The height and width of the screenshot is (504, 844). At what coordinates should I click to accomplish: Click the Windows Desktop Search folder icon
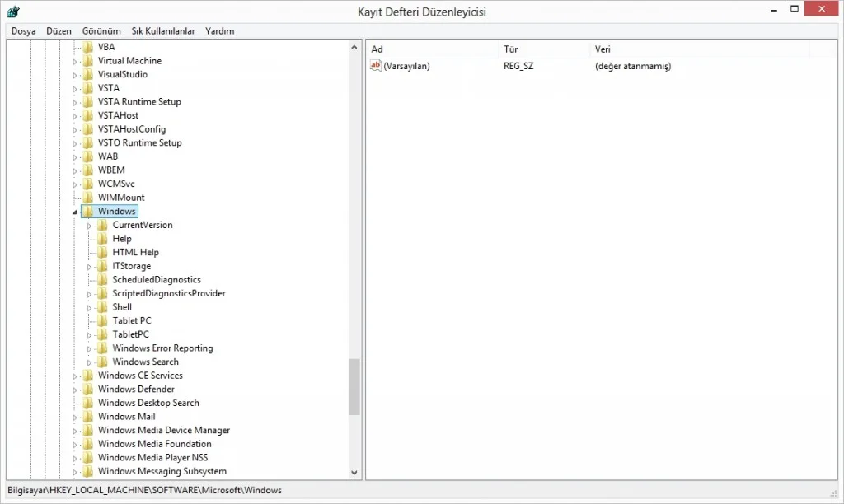tap(87, 403)
